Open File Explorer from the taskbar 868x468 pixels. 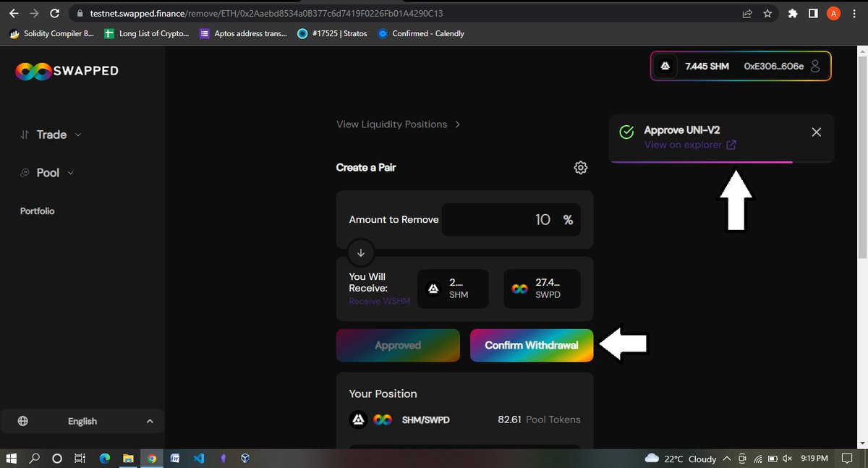(128, 459)
